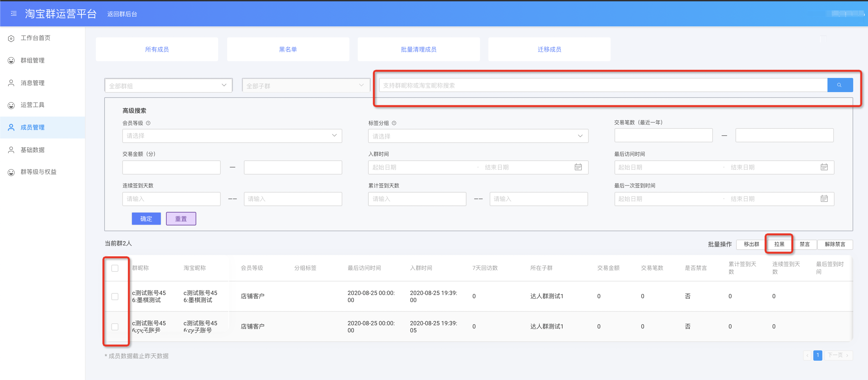The height and width of the screenshot is (380, 868).
Task: Switch to 迁移成员 tab
Action: tap(549, 49)
